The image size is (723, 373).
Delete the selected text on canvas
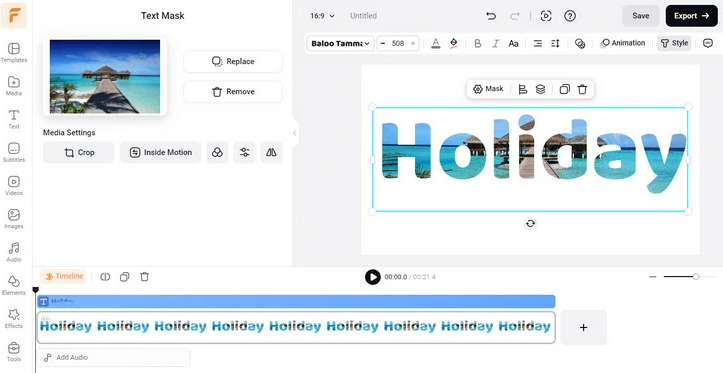[x=582, y=89]
